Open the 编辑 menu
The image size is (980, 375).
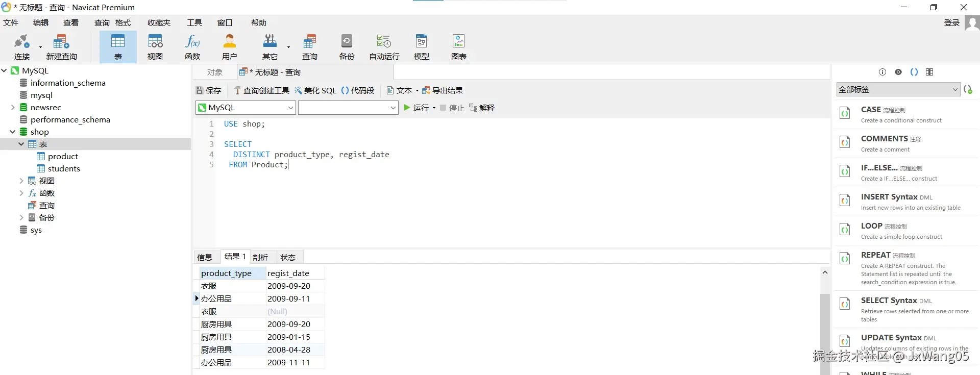point(41,23)
